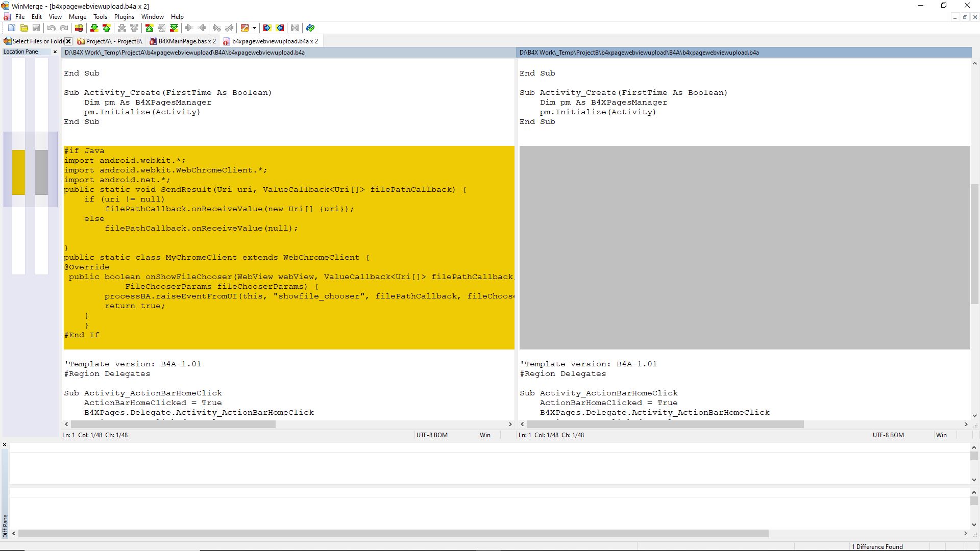Image resolution: width=980 pixels, height=551 pixels.
Task: Click the left pane horizontal scrollbar thumb
Action: [173, 424]
